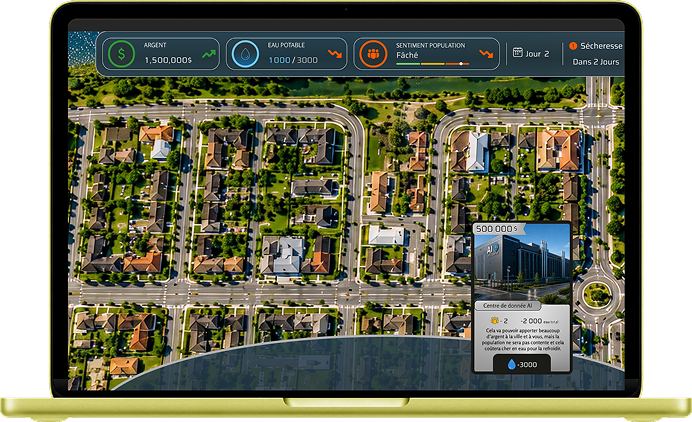Click the blue drop icon at card bottom
Image resolution: width=692 pixels, height=422 pixels.
[x=511, y=364]
